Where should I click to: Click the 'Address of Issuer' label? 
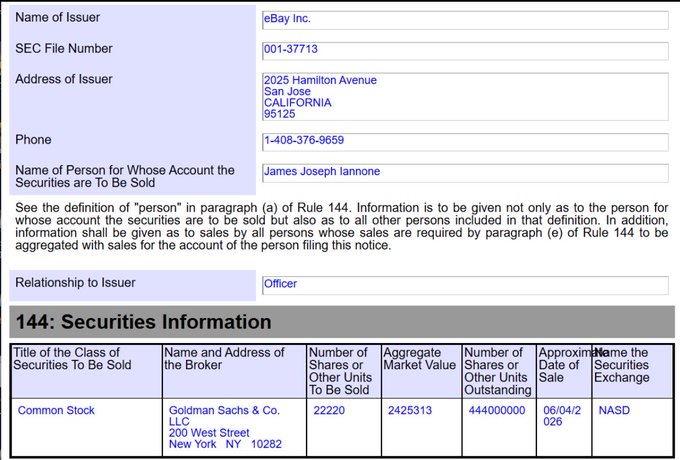64,79
